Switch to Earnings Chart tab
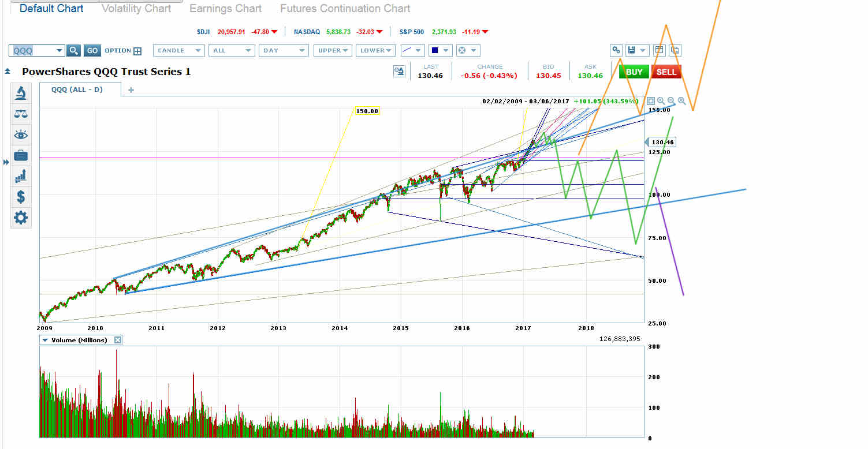This screenshot has width=868, height=449. tap(225, 9)
